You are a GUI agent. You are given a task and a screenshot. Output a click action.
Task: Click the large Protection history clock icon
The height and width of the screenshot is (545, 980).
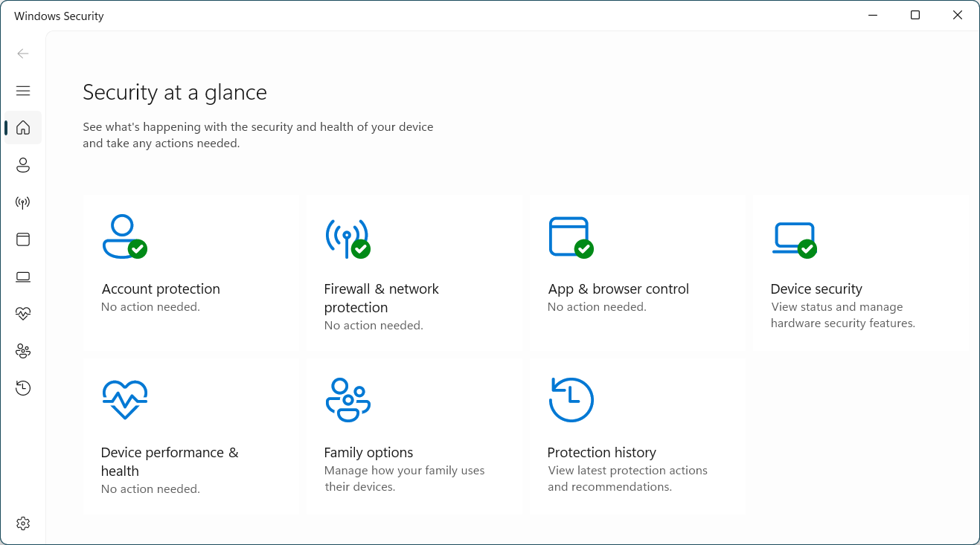(571, 400)
